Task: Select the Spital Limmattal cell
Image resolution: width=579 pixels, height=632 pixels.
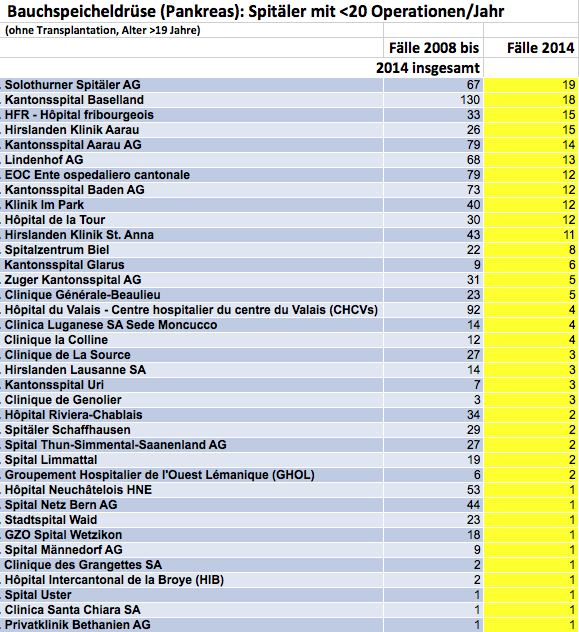Action: (x=191, y=459)
